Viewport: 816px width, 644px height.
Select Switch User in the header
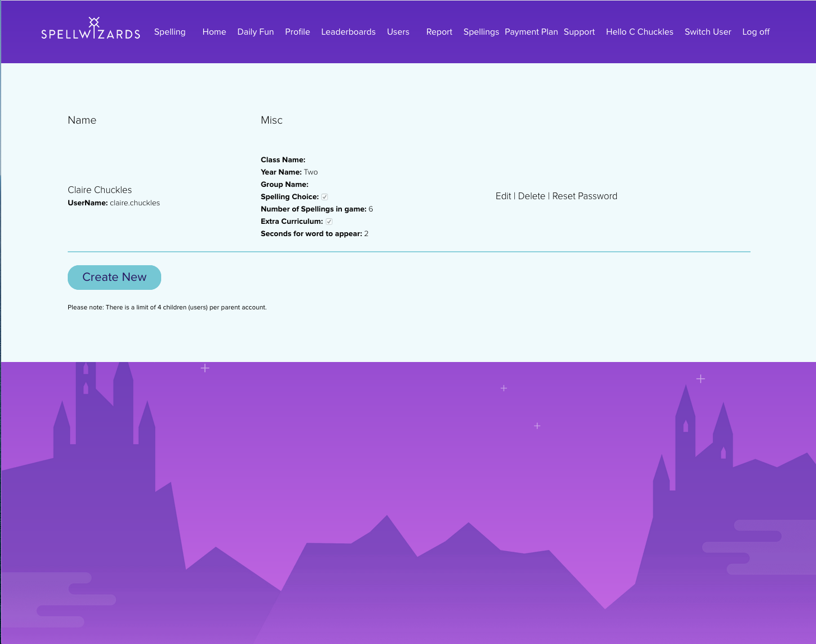click(707, 32)
